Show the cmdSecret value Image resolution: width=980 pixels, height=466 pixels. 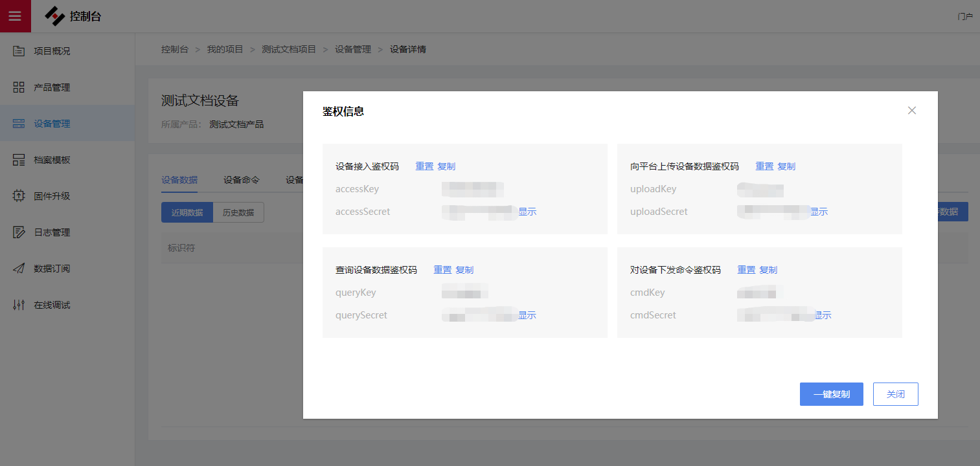point(823,315)
